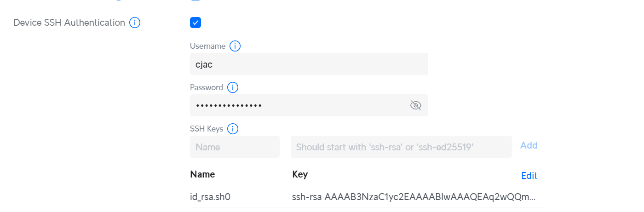This screenshot has width=644, height=212.
Task: Click the Device SSH Authentication label
Action: [69, 23]
